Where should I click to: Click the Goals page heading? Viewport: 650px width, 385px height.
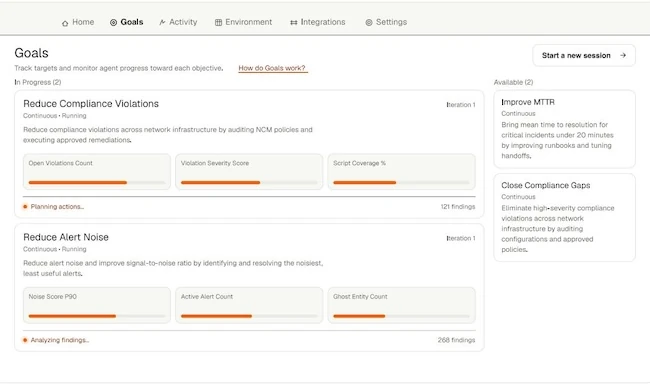[x=32, y=53]
